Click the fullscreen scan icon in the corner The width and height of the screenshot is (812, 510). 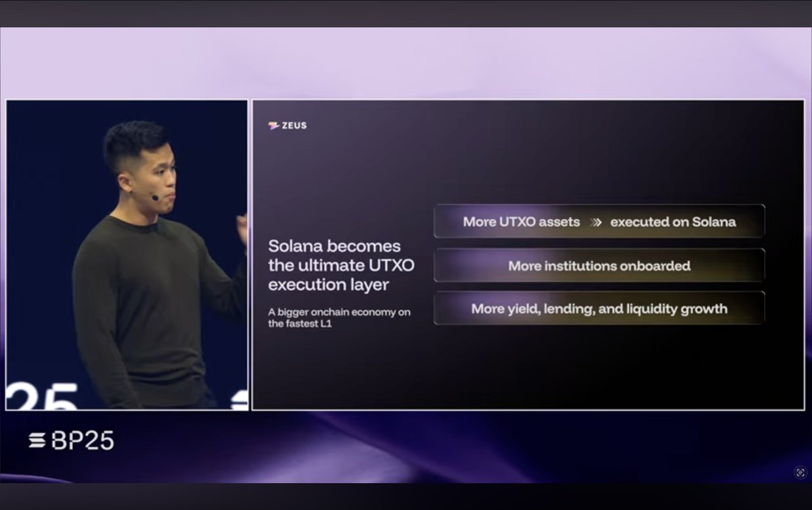point(800,472)
